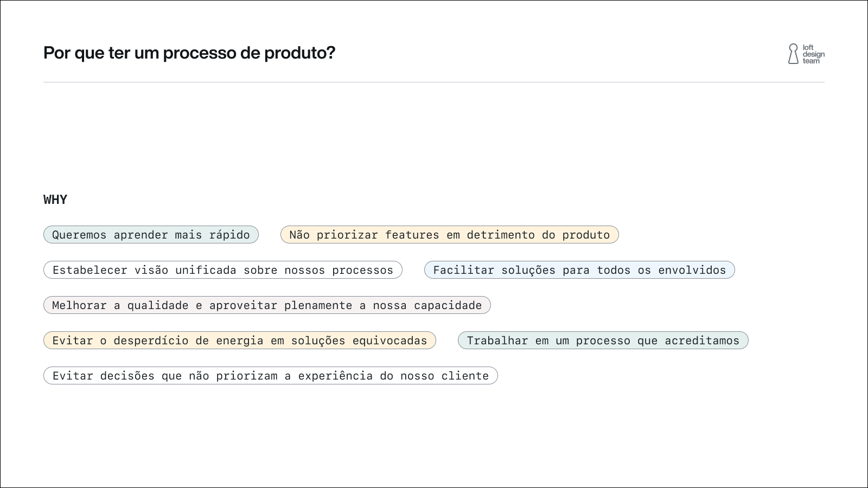Click the keyhole logo icon
Viewport: 868px width, 488px height.
tap(793, 54)
